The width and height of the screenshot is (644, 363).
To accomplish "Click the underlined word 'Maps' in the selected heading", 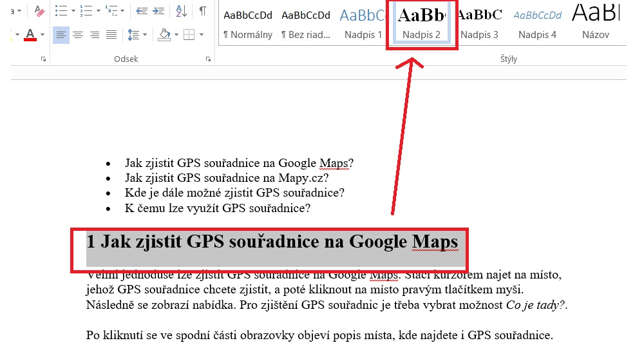I will click(x=435, y=242).
